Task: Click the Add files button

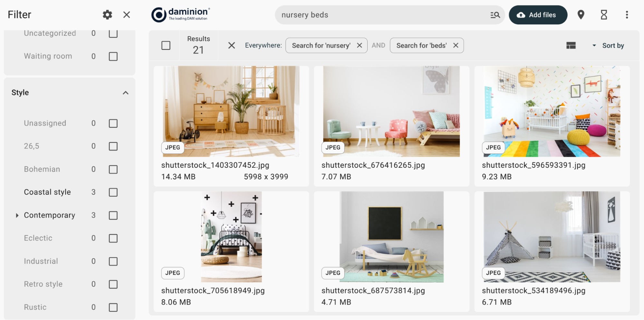Action: [538, 15]
